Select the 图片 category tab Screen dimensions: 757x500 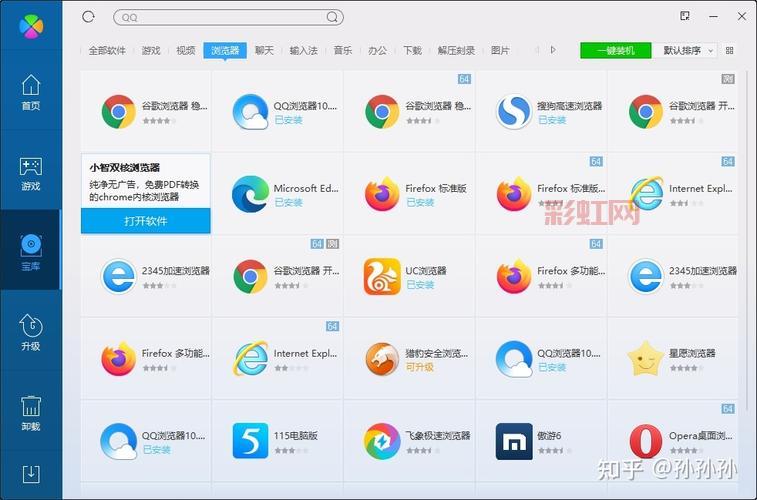(x=500, y=50)
